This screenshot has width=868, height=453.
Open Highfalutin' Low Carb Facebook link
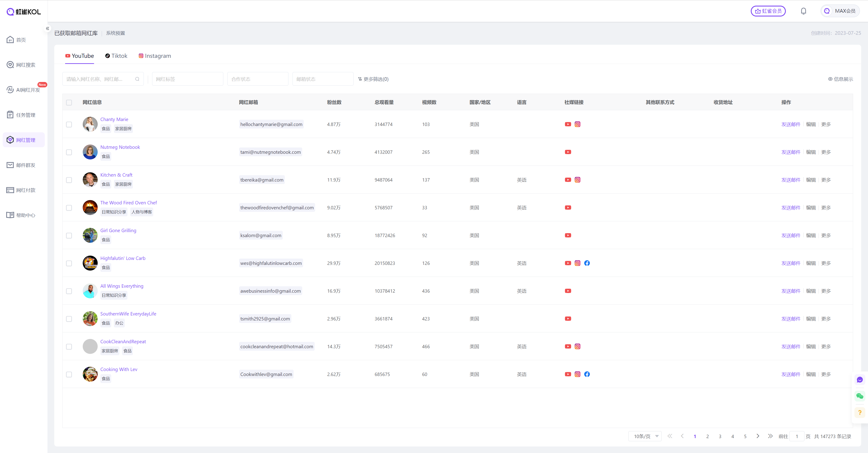coord(587,263)
